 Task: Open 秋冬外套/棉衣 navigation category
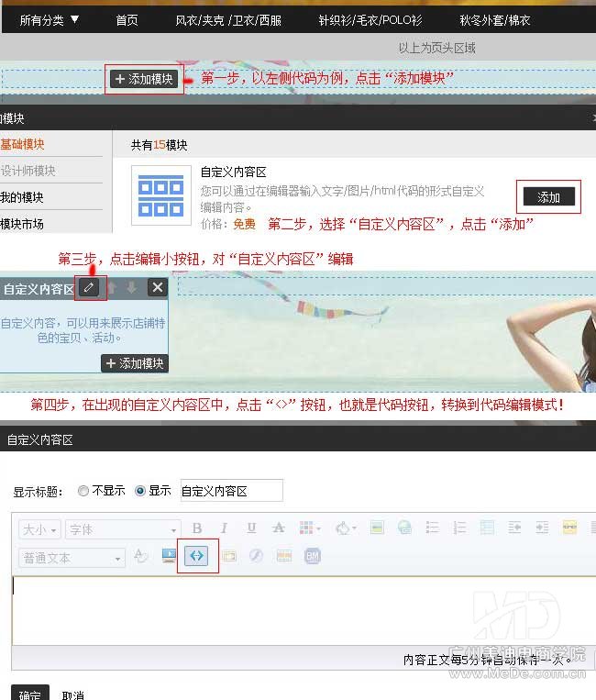[495, 20]
